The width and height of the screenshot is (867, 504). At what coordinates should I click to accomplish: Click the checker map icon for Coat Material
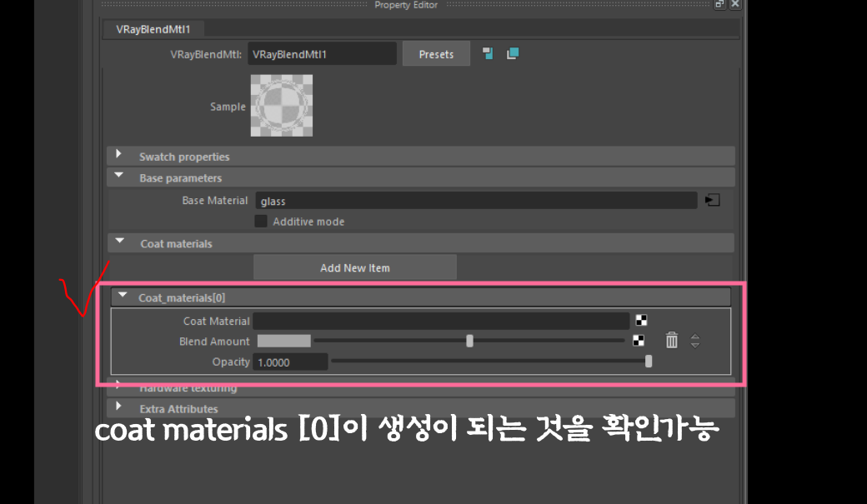tap(641, 321)
